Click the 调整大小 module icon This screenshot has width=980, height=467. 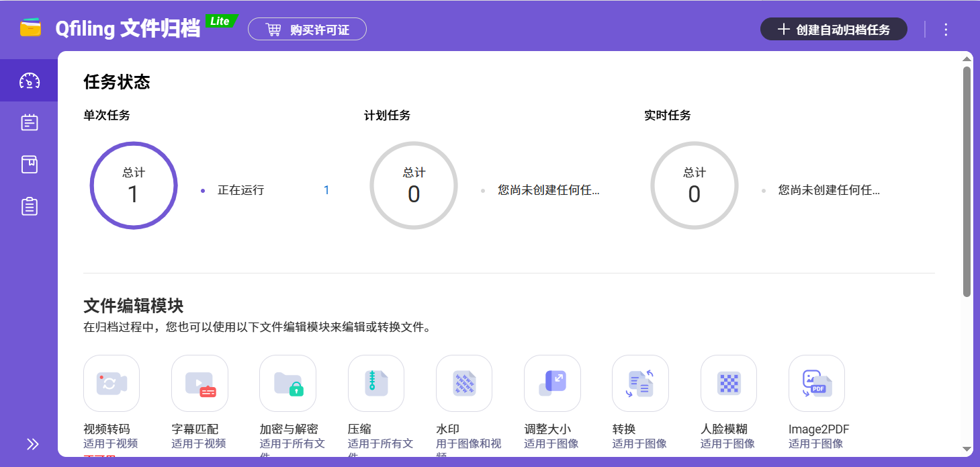tap(552, 383)
